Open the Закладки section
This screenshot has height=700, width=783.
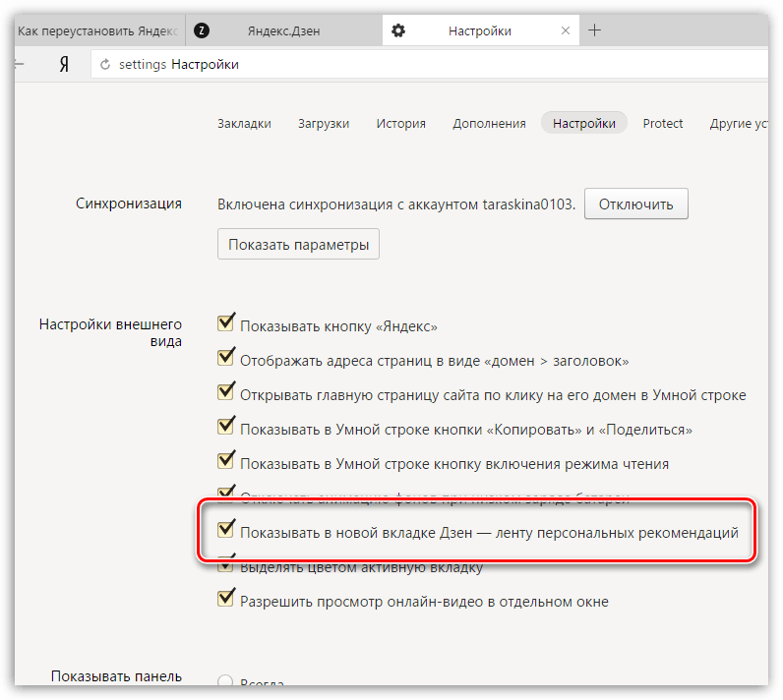coord(244,123)
